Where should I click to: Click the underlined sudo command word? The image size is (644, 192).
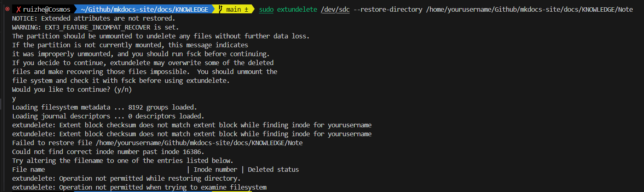[x=266, y=9]
